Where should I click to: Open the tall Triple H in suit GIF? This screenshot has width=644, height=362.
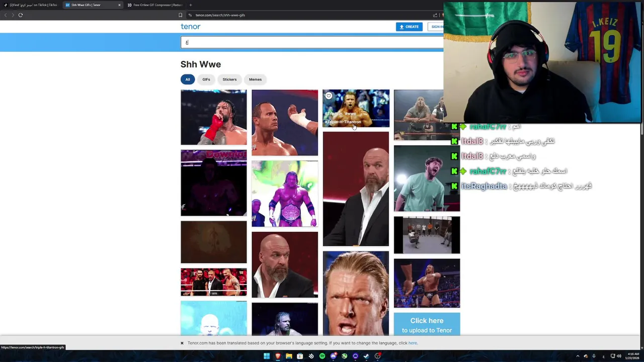point(356,189)
